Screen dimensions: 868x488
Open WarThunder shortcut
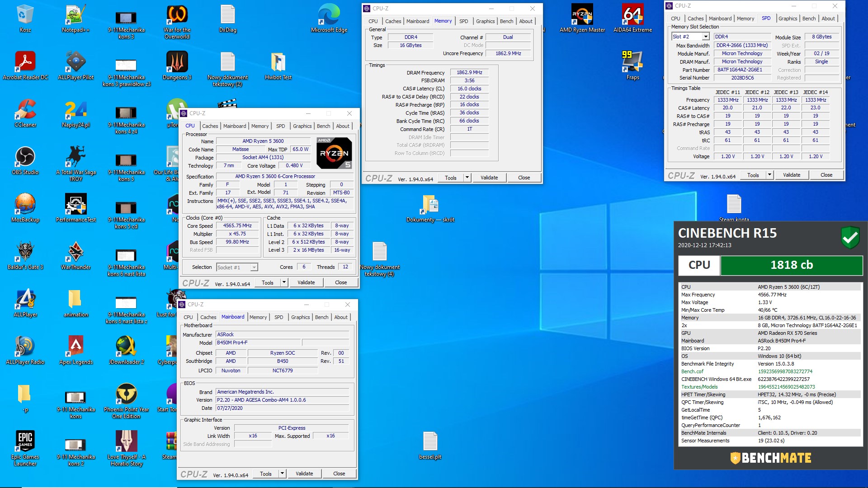(x=75, y=255)
